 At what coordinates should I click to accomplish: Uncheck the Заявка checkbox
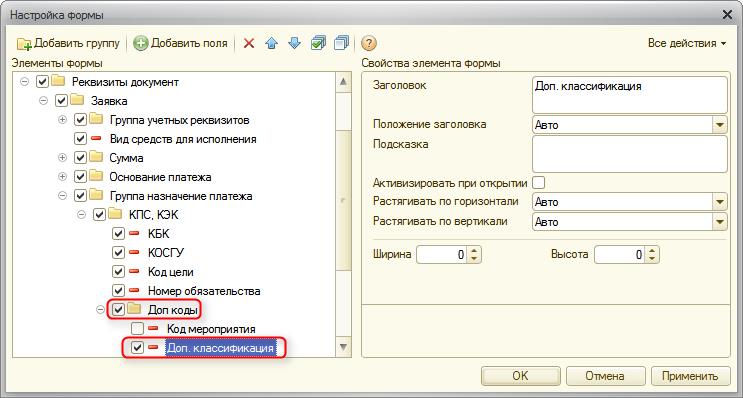click(x=61, y=101)
